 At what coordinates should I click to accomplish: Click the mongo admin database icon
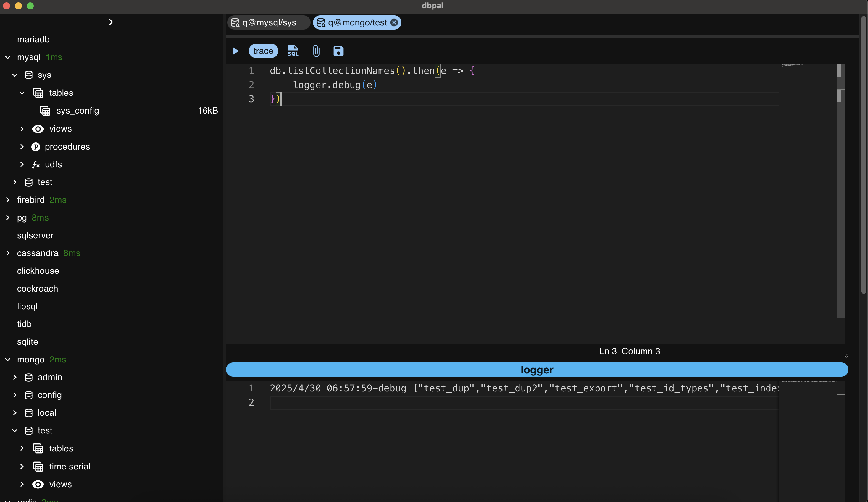click(29, 377)
